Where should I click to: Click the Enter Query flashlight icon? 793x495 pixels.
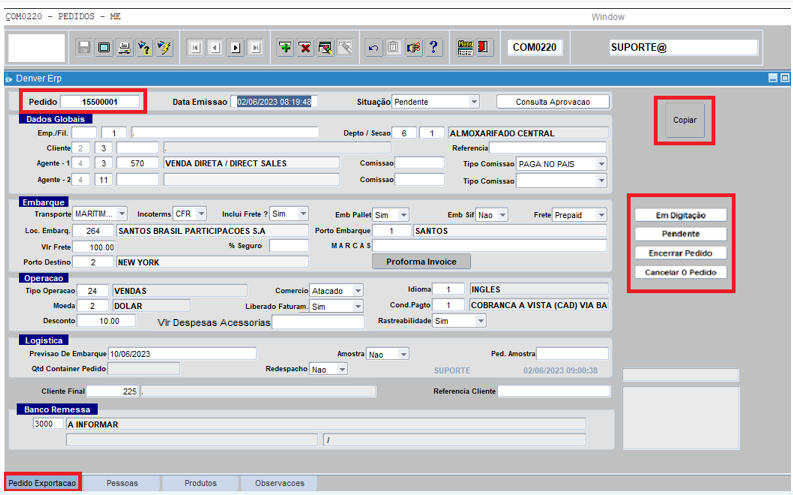(144, 48)
